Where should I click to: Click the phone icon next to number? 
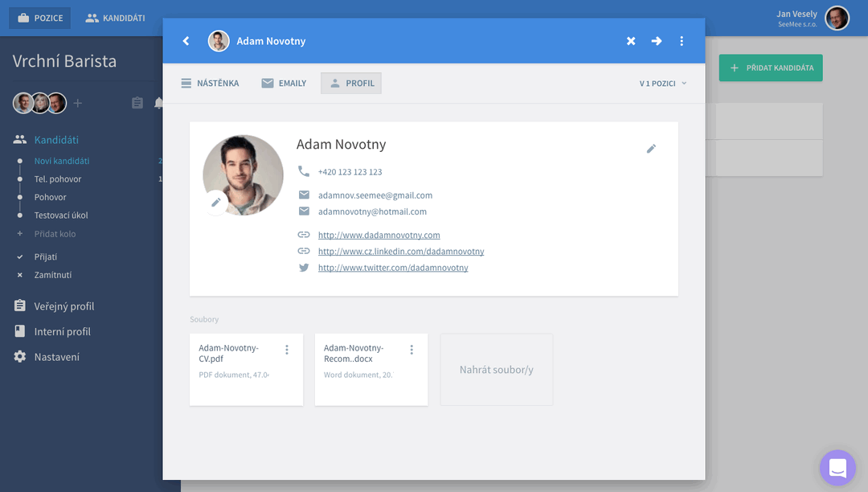(x=304, y=171)
